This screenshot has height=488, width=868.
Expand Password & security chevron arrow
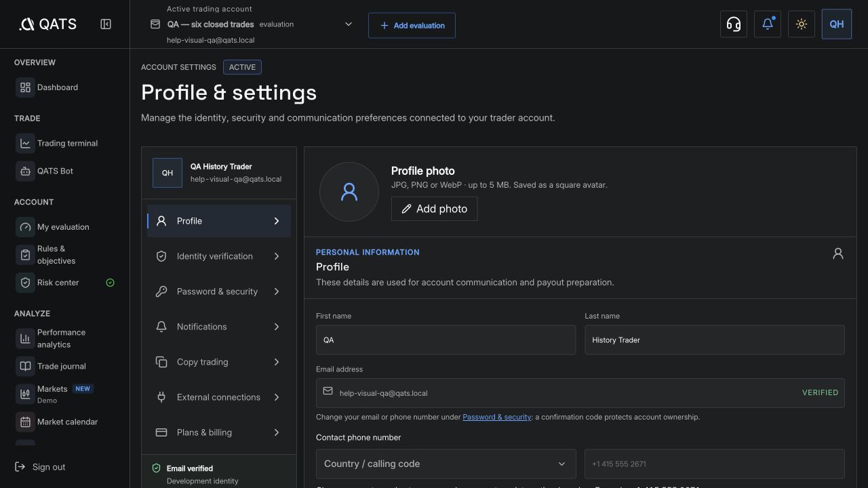point(277,291)
